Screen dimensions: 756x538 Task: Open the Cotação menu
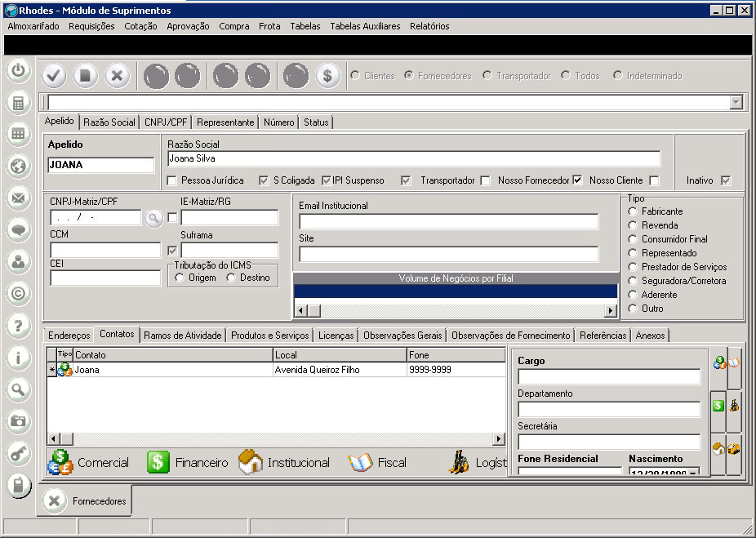pos(140,26)
